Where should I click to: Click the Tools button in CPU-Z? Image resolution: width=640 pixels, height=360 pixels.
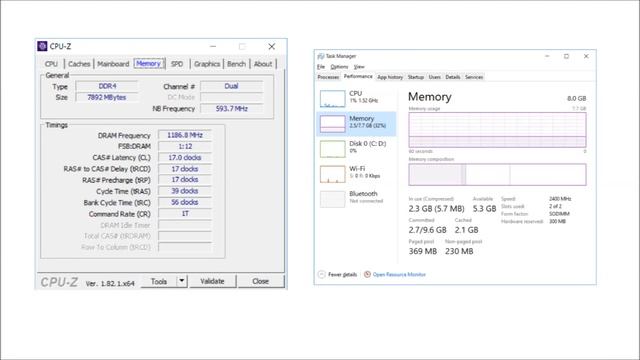pyautogui.click(x=159, y=281)
